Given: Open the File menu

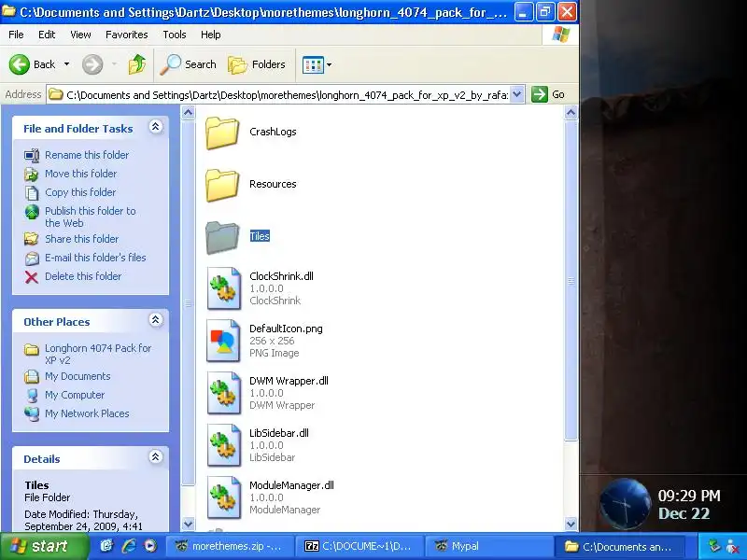Looking at the screenshot, I should pyautogui.click(x=16, y=35).
